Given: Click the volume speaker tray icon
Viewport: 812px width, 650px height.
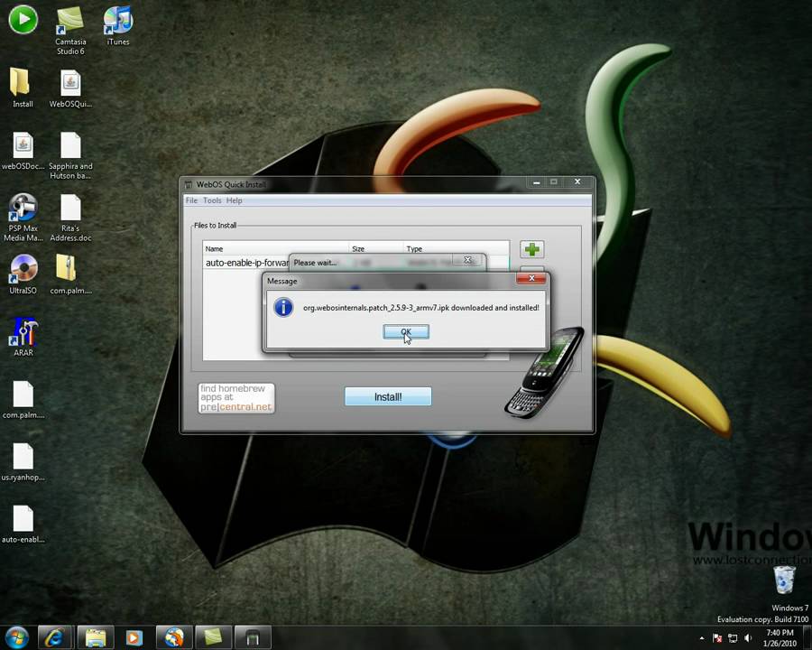Looking at the screenshot, I should [x=747, y=638].
